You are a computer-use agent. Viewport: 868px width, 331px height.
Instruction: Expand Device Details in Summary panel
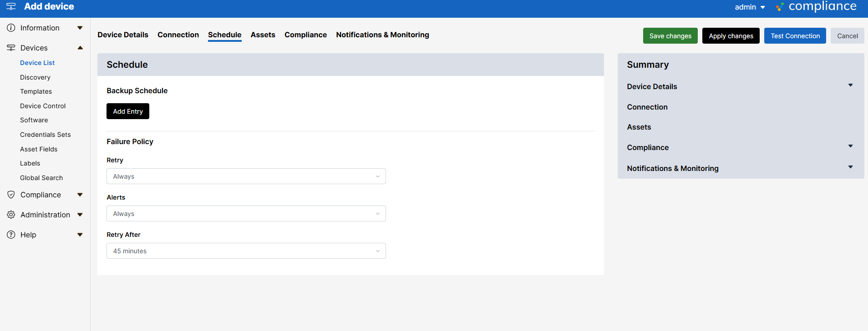(x=850, y=85)
